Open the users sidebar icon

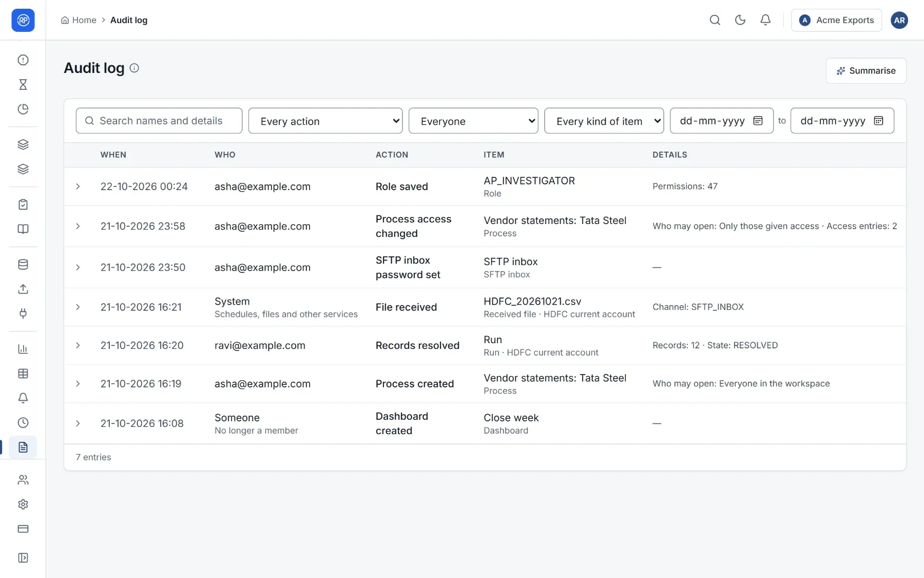[x=23, y=480]
